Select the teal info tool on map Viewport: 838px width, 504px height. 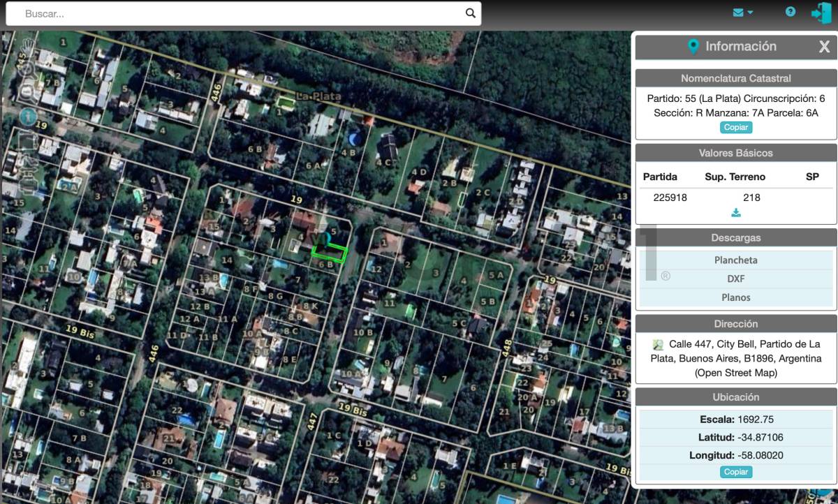(28, 117)
